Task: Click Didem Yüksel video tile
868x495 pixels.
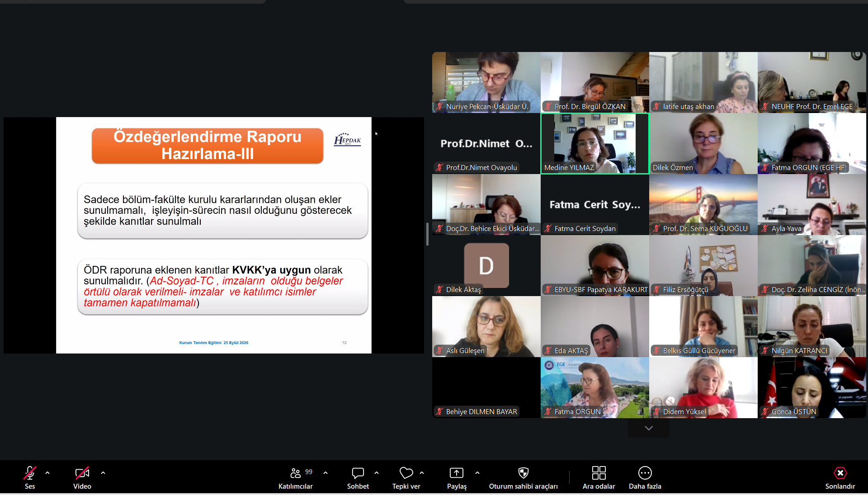Action: pyautogui.click(x=703, y=387)
